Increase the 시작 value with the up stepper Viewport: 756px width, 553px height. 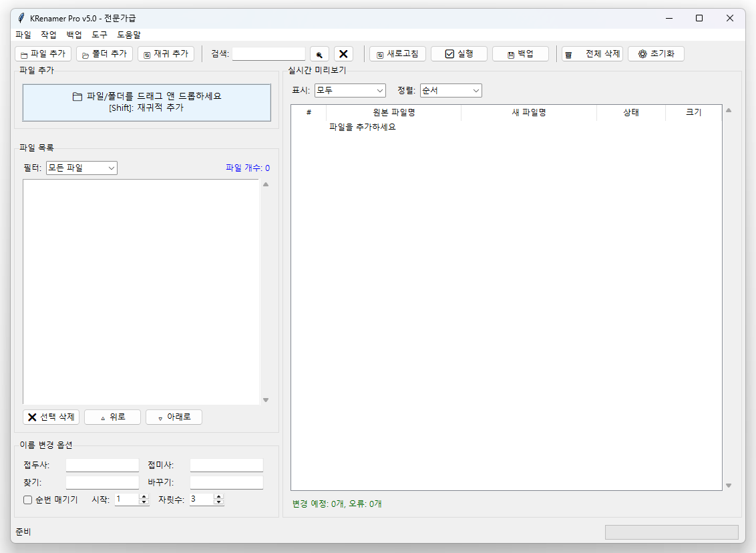coord(144,496)
